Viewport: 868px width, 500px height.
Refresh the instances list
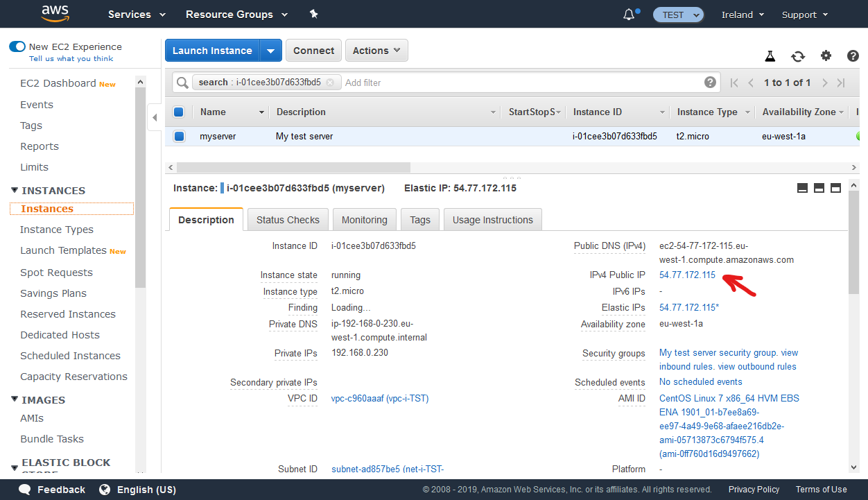point(798,56)
